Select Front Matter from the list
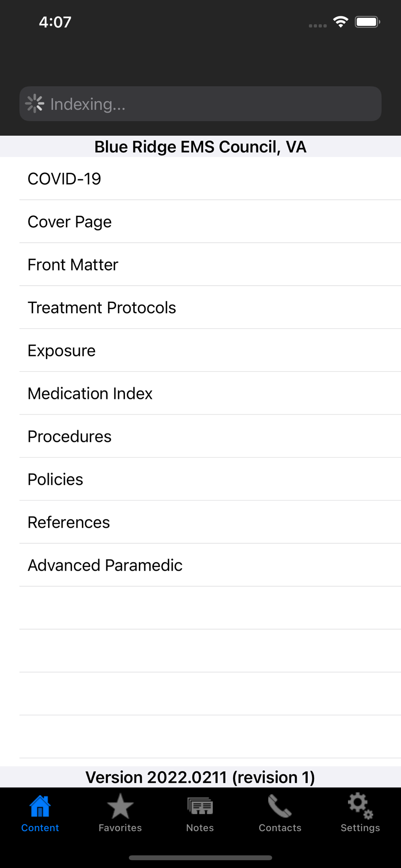This screenshot has height=868, width=401. click(x=73, y=265)
